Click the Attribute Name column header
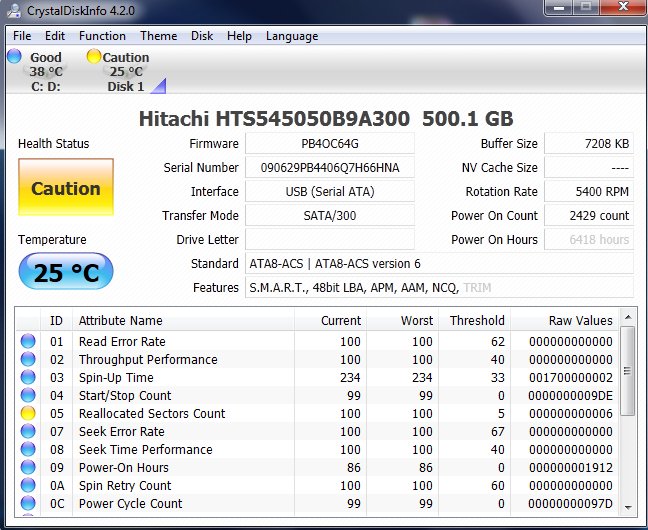 pyautogui.click(x=183, y=320)
